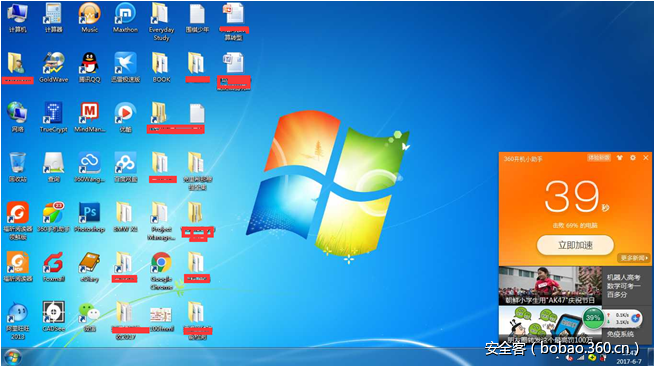The image size is (655, 367).
Task: Launch Google Chrome from the desktop
Action: tap(161, 271)
